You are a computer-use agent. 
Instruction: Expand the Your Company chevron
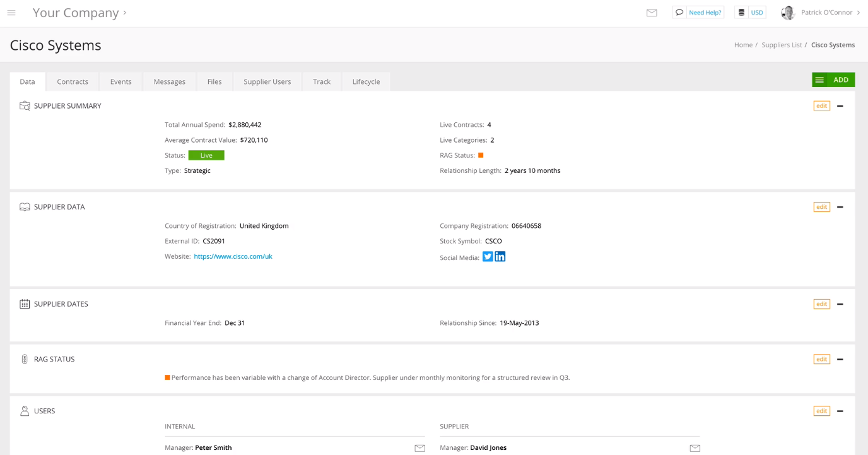pos(125,13)
